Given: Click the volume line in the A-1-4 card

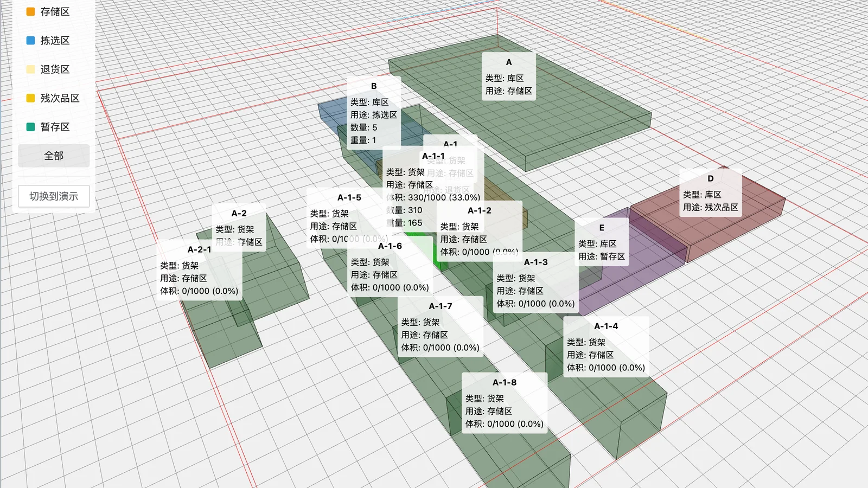Looking at the screenshot, I should pyautogui.click(x=606, y=368).
